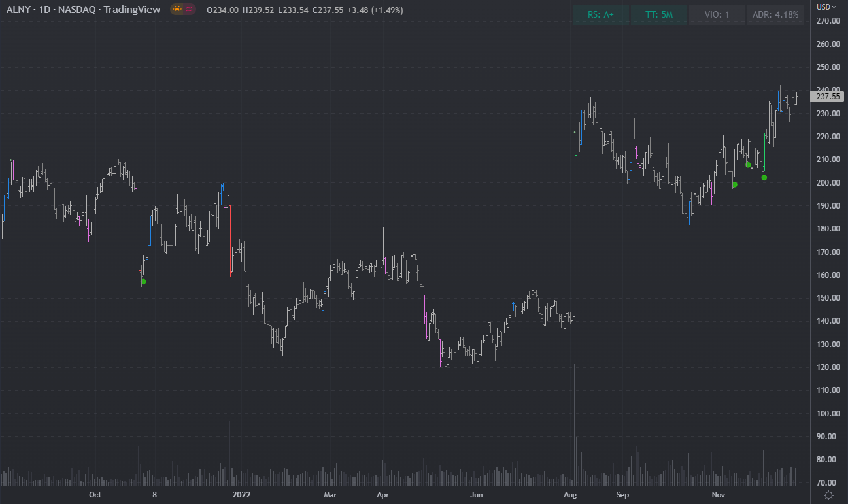Viewport: 848px width, 504px height.
Task: Click the VIO: 1 status badge
Action: point(717,14)
